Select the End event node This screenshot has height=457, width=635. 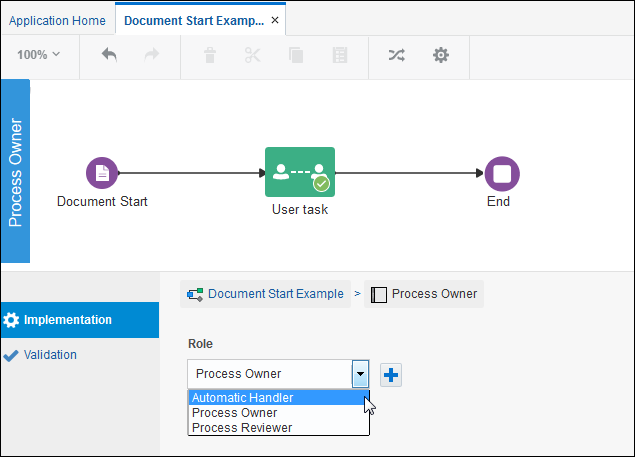coord(502,173)
